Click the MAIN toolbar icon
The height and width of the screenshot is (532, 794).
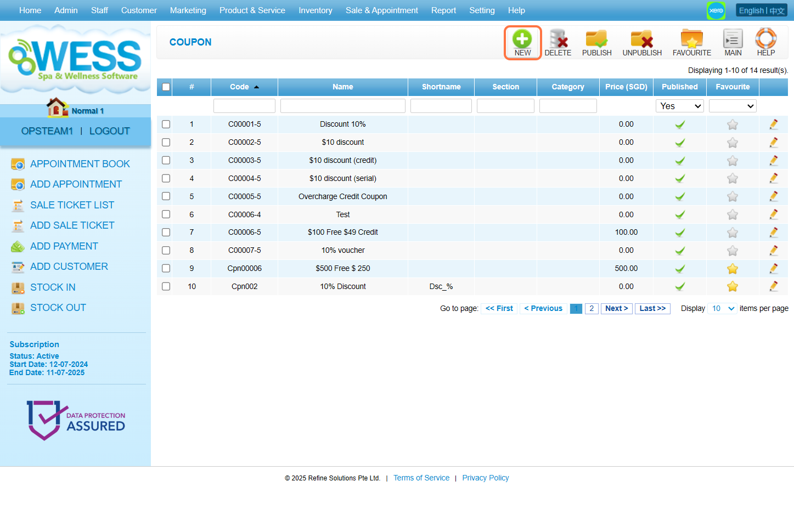(x=733, y=40)
